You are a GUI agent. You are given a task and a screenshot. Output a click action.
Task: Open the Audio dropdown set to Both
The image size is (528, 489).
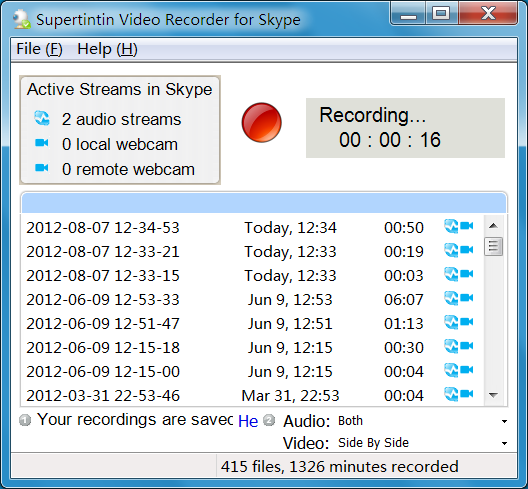point(423,421)
